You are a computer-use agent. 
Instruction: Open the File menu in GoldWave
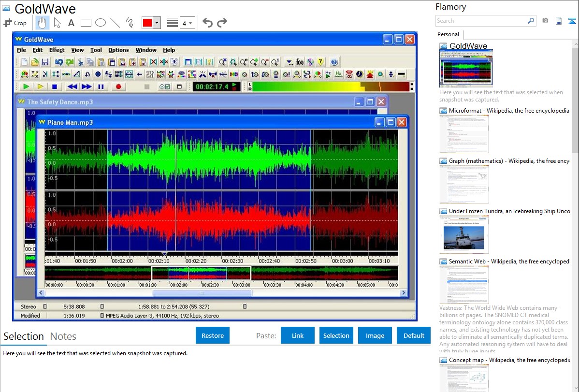(x=21, y=50)
